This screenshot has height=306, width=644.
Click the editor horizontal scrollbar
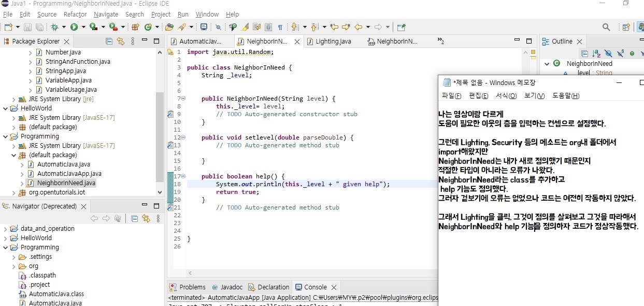(x=311, y=273)
